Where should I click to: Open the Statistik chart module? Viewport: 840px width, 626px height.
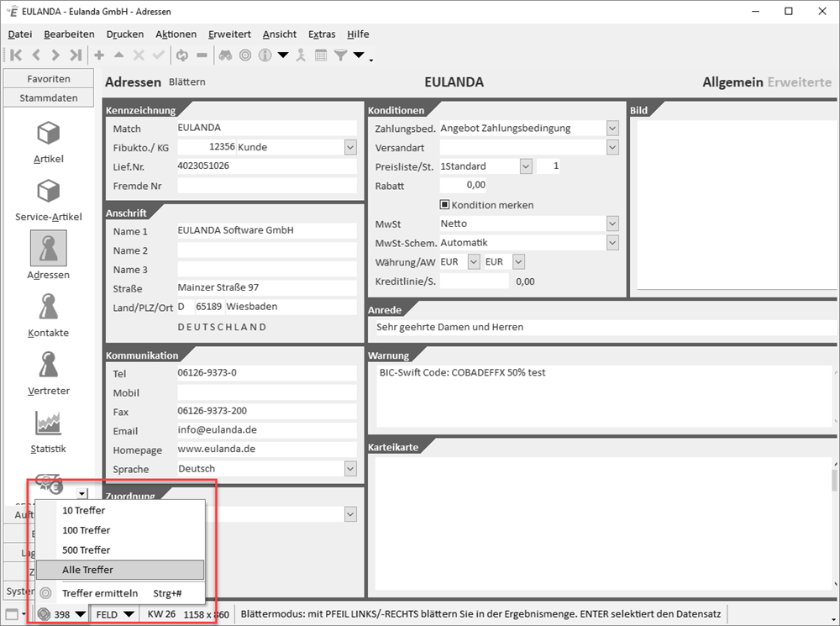click(48, 431)
